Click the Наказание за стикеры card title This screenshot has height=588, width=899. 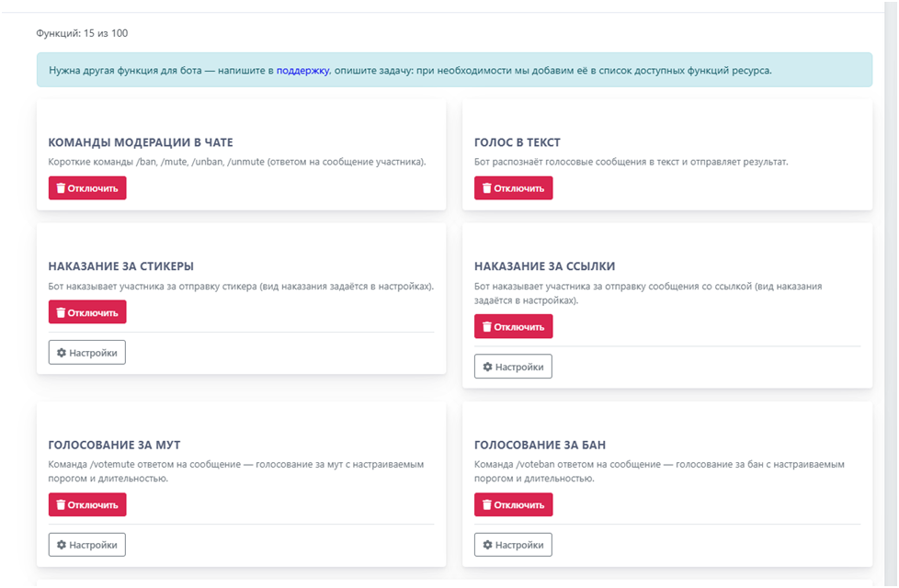coord(121,266)
